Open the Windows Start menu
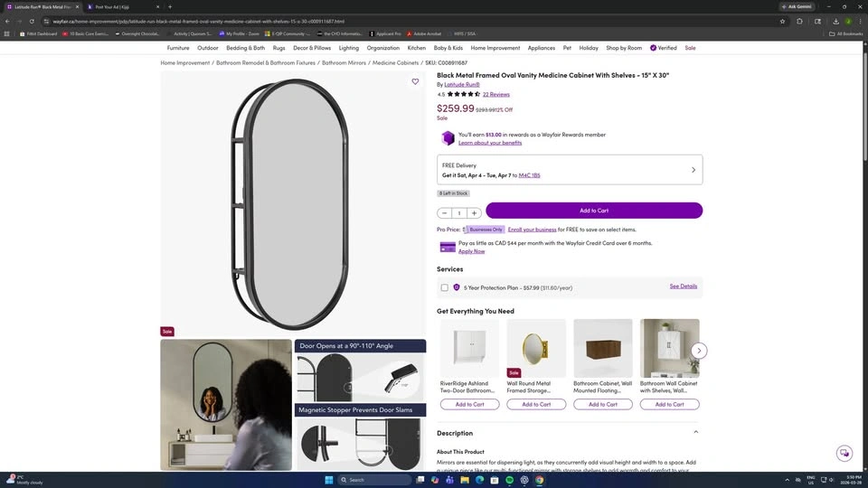The width and height of the screenshot is (868, 488). tap(329, 480)
